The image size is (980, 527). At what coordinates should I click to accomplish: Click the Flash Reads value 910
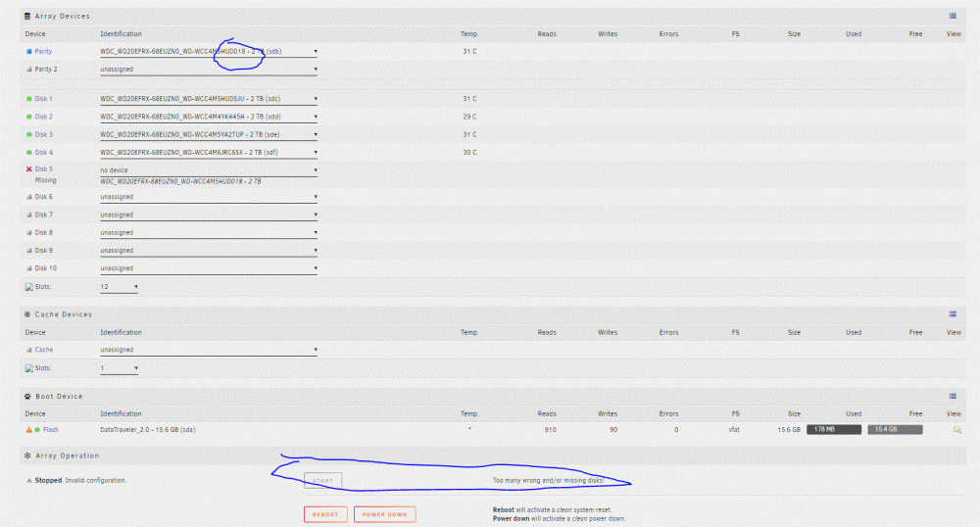coord(550,430)
